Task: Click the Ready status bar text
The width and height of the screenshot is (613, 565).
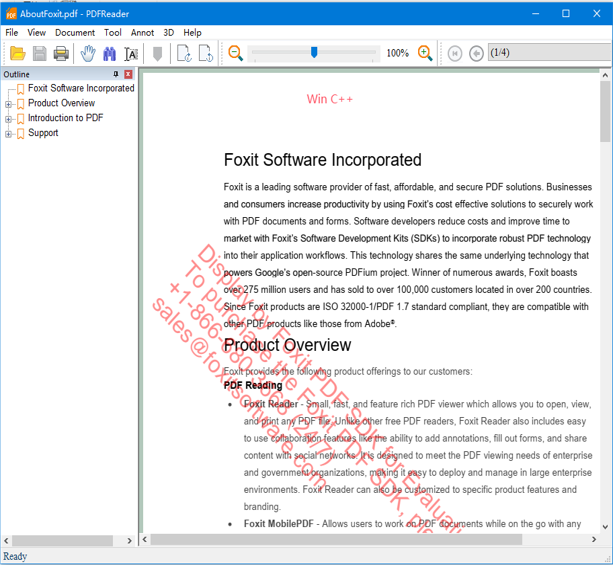Action: [15, 556]
